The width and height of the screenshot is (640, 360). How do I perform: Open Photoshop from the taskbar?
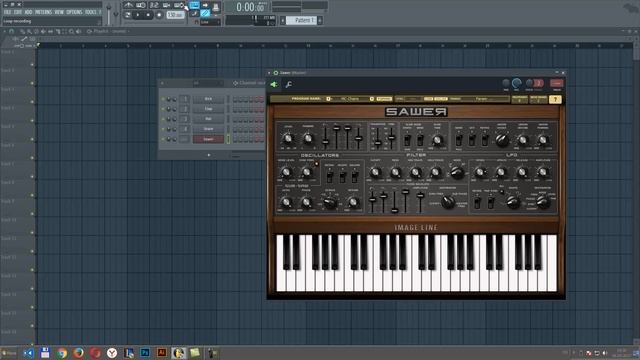pyautogui.click(x=145, y=353)
